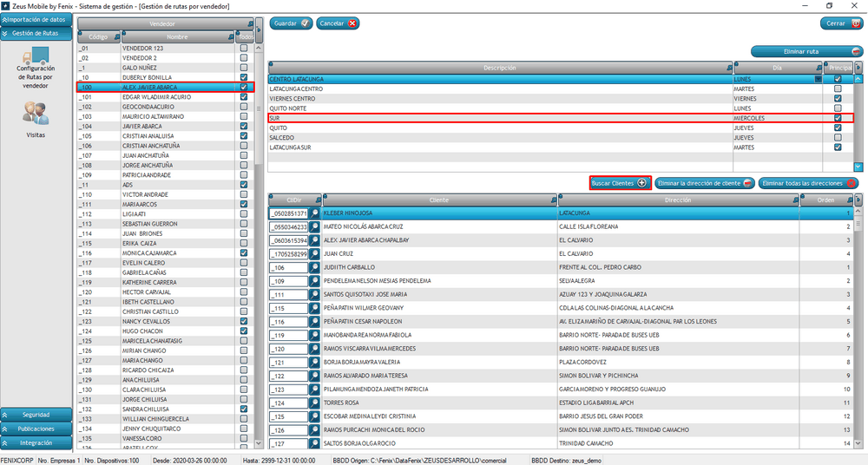868x465 pixels.
Task: Click search icon beside code _122
Action: [314, 376]
